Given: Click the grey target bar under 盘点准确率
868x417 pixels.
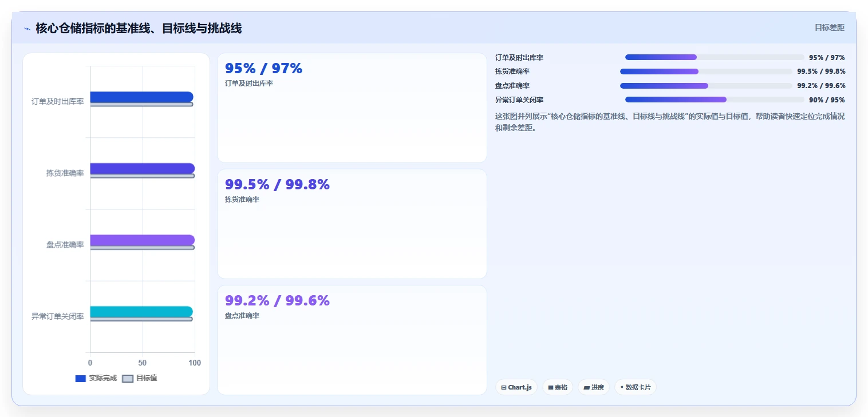Looking at the screenshot, I should coord(143,247).
